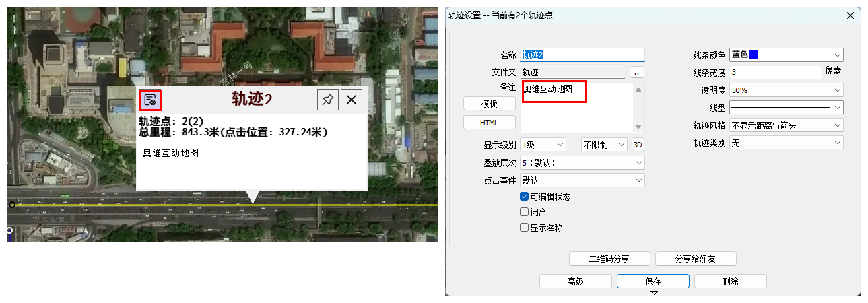Close the 轨迹2 info popup
Viewport: 868px width, 303px height.
point(351,100)
